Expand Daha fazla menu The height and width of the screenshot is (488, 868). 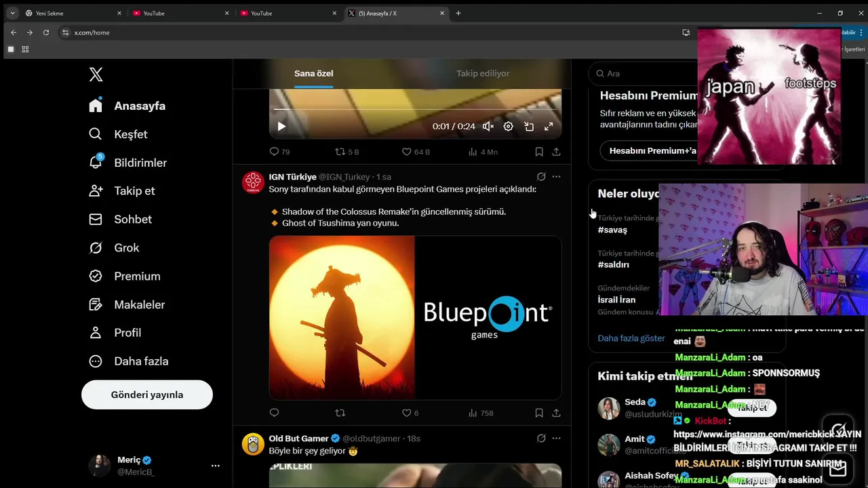[x=128, y=361]
